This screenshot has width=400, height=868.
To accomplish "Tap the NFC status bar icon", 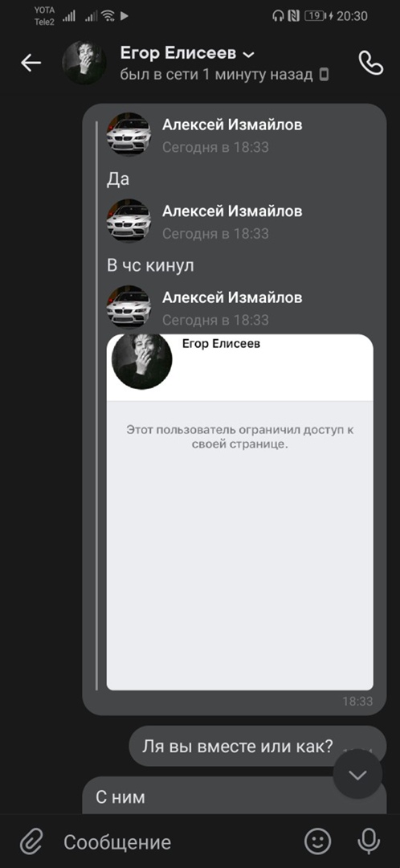I will [x=293, y=16].
